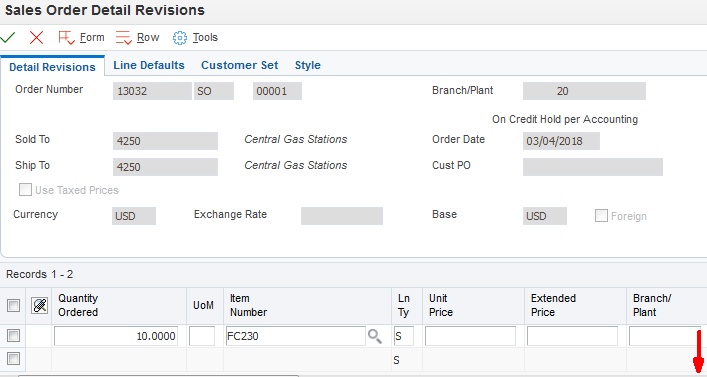Click the Tools gear icon

[179, 38]
